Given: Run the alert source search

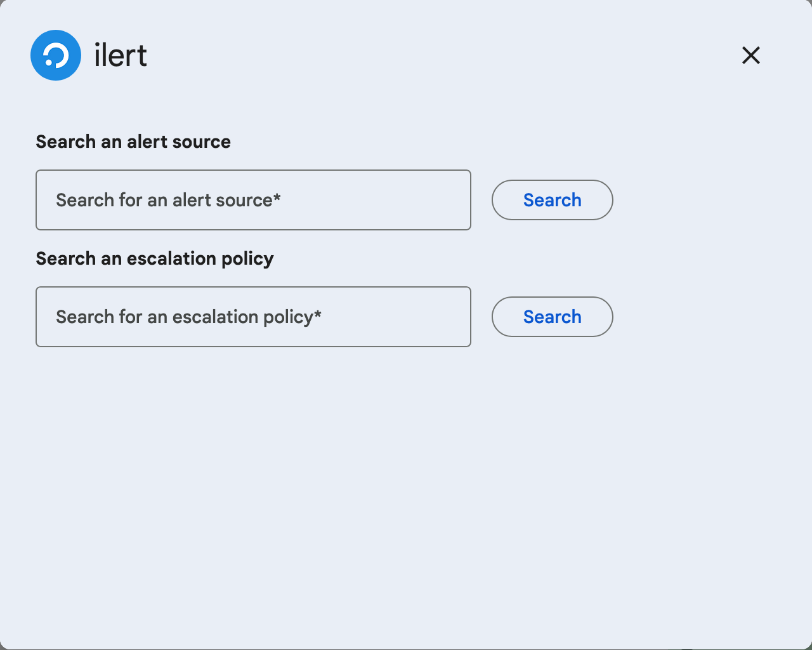Looking at the screenshot, I should click(x=552, y=200).
